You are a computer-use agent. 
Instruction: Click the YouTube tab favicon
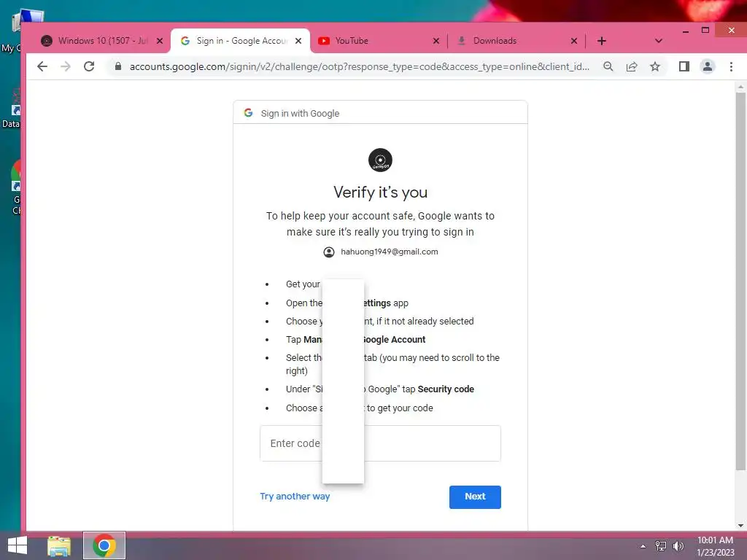click(x=324, y=41)
